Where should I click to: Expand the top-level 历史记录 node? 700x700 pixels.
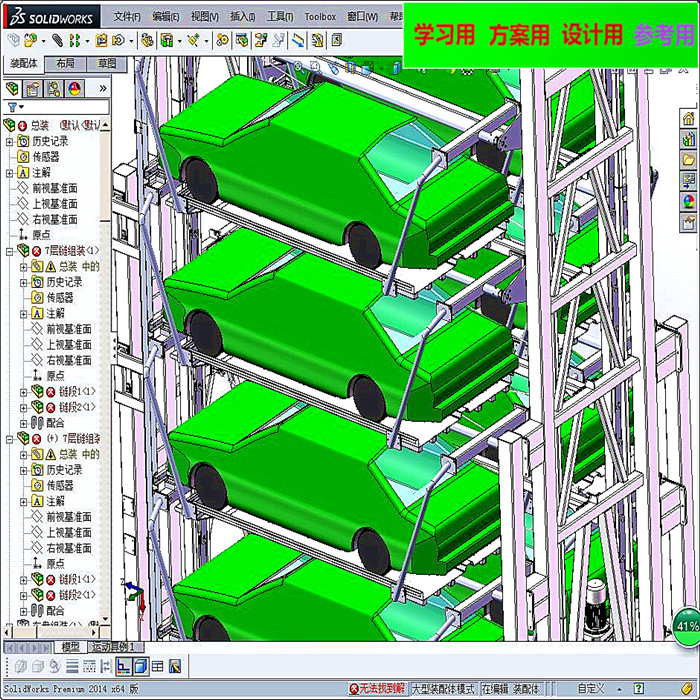[x=9, y=142]
